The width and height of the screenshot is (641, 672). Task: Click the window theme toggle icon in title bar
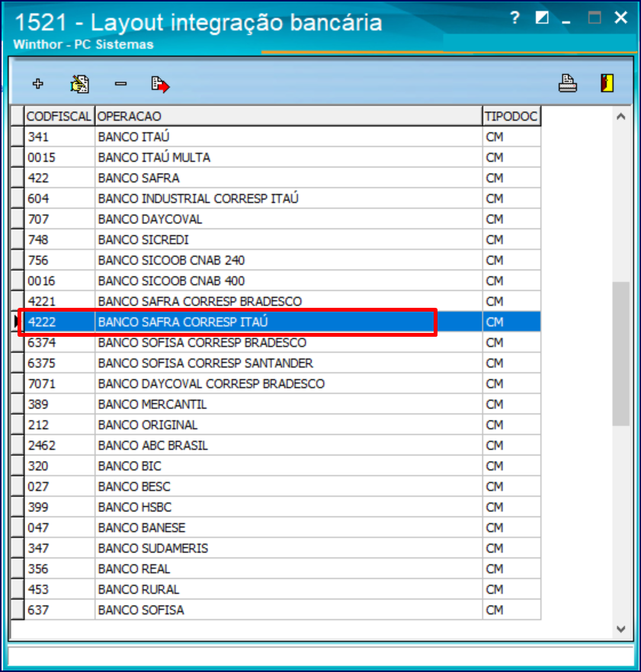click(542, 18)
